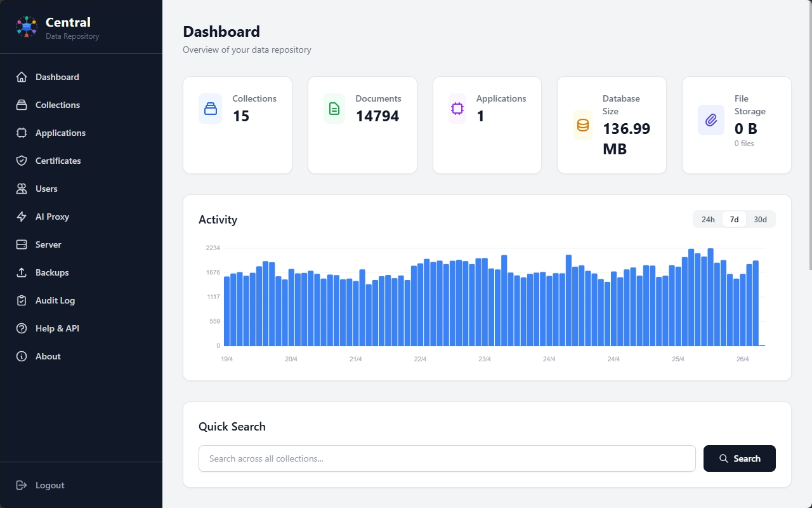
Task: Click the Collections box icon in sidebar
Action: [x=22, y=105]
